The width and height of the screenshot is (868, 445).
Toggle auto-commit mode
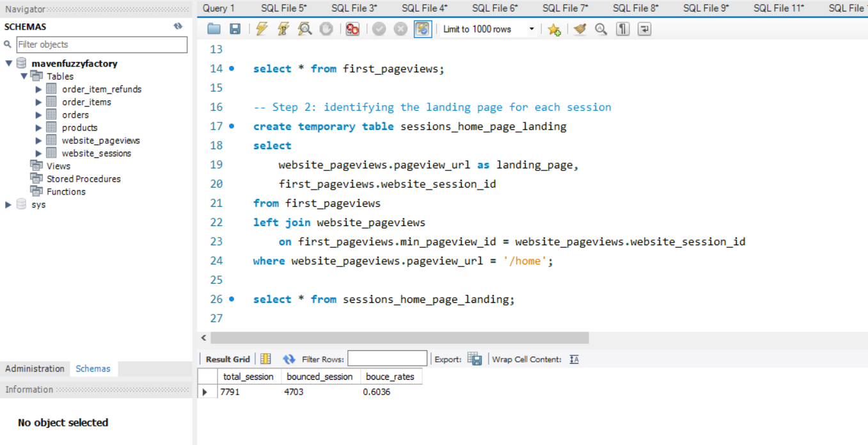tap(423, 29)
